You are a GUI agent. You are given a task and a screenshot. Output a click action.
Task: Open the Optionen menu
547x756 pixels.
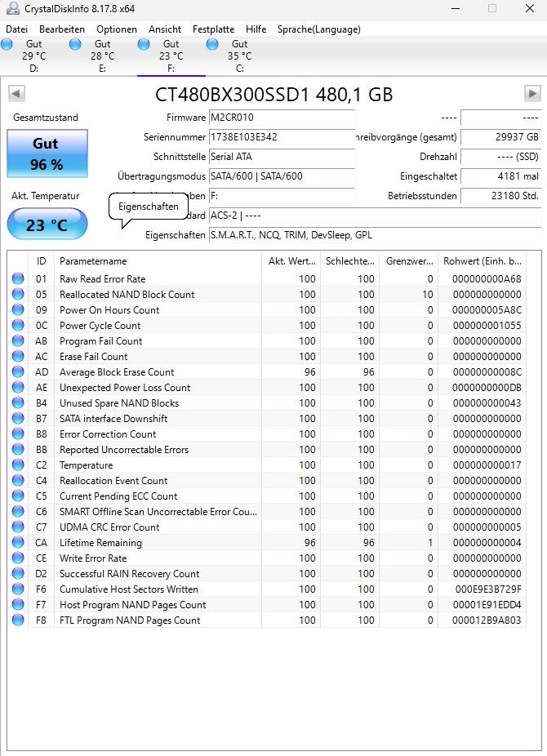pyautogui.click(x=117, y=29)
